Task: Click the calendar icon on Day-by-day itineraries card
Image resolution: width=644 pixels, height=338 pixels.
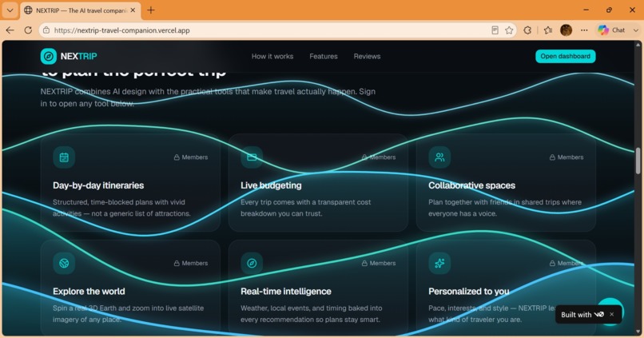Action: [64, 157]
